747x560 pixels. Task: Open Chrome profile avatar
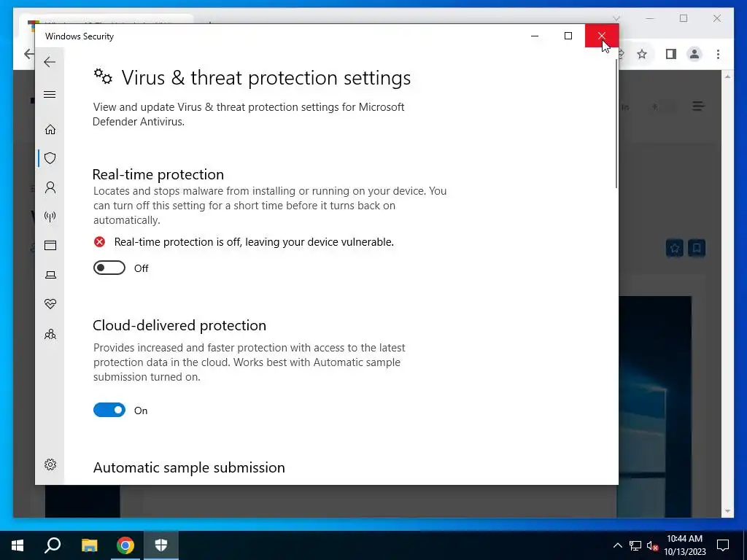pyautogui.click(x=694, y=54)
